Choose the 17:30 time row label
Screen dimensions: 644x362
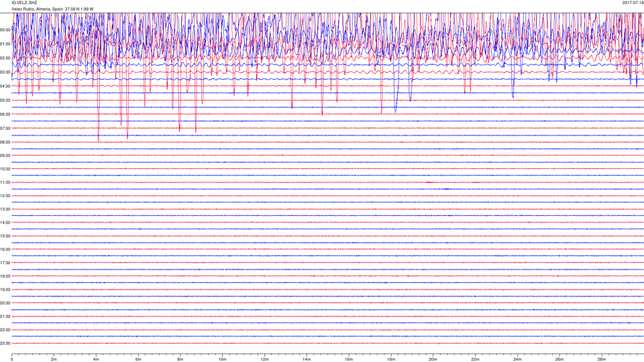[x=5, y=263]
